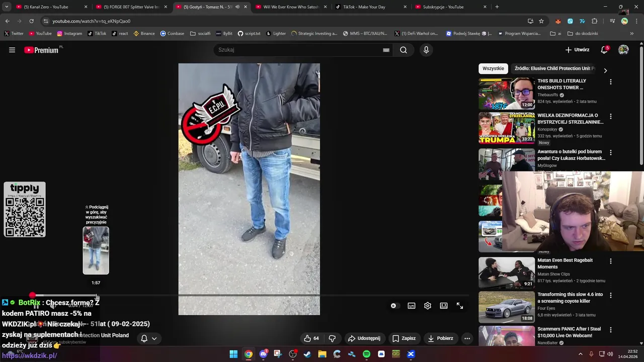Expand subscription notification bell dropdown
The width and height of the screenshot is (644, 362).
(149, 338)
